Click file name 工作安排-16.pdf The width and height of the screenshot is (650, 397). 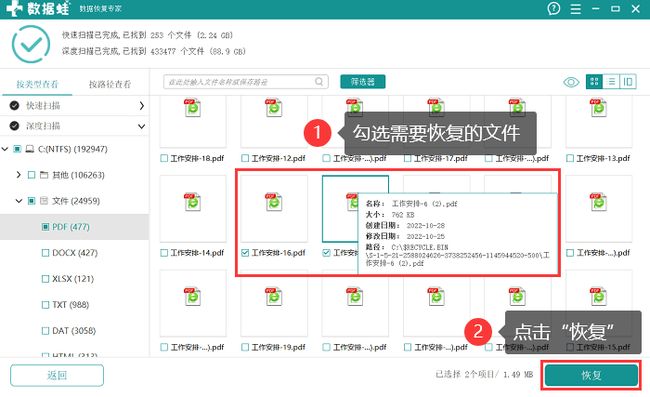278,253
